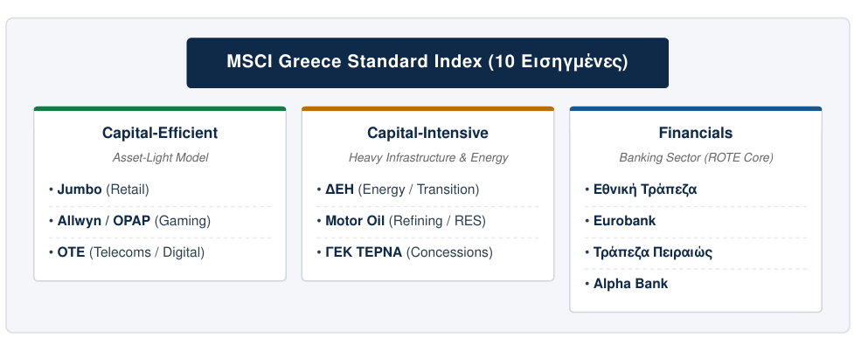Click the Εθνική Τράπεζα list item
The width and height of the screenshot is (868, 358).
coord(696,189)
